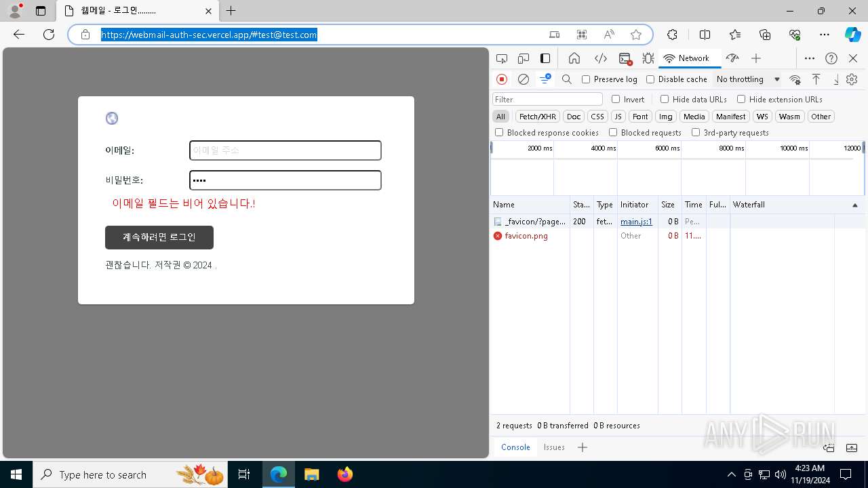Open network settings gear icon
Image resolution: width=868 pixels, height=488 pixels.
point(852,79)
